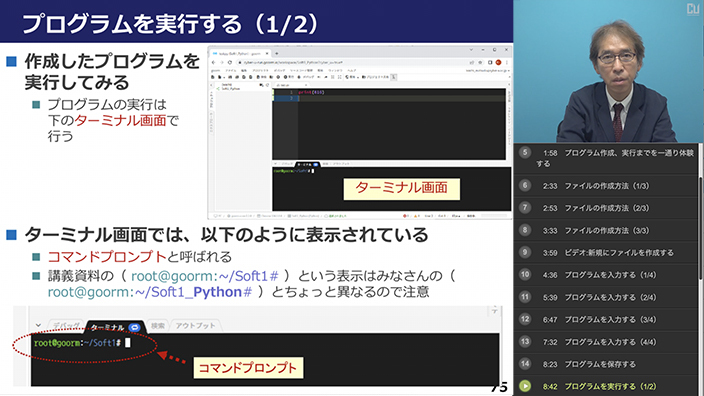Switch to the アウトプット tab

click(195, 326)
